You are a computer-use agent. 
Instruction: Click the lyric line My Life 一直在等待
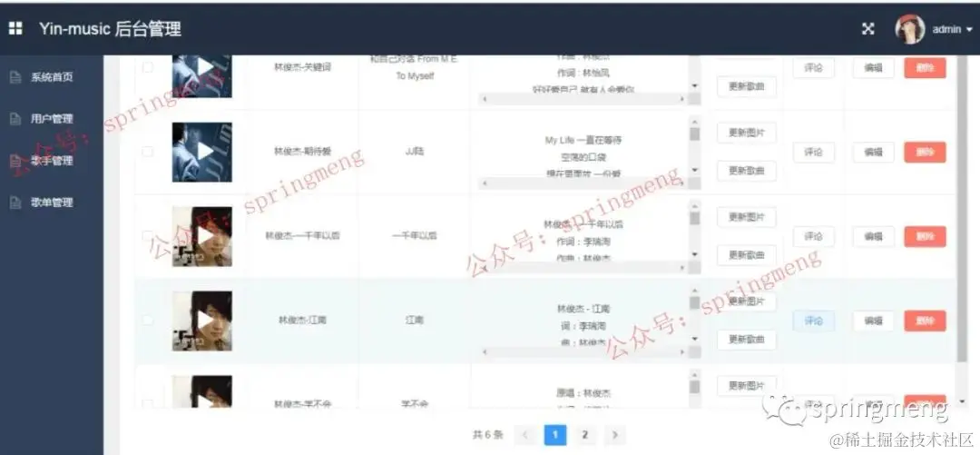coord(583,140)
